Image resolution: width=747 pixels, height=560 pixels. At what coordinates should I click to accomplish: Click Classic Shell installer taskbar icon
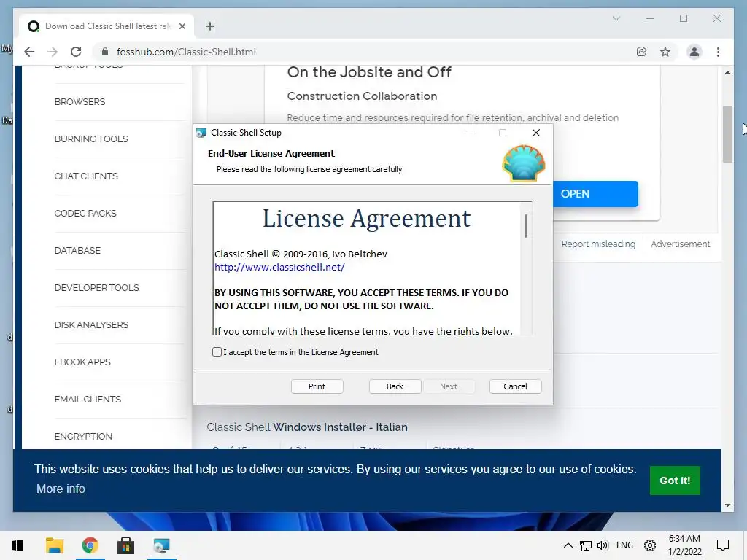161,545
